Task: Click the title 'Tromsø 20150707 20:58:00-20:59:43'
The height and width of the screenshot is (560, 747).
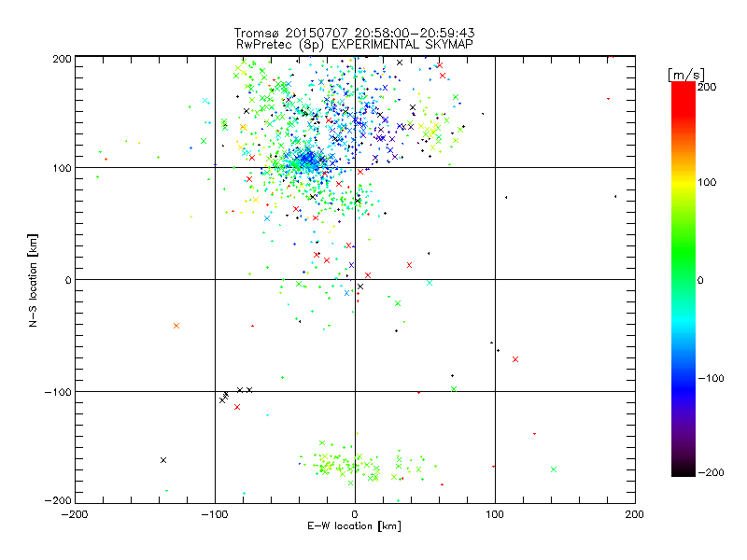Action: click(x=354, y=33)
